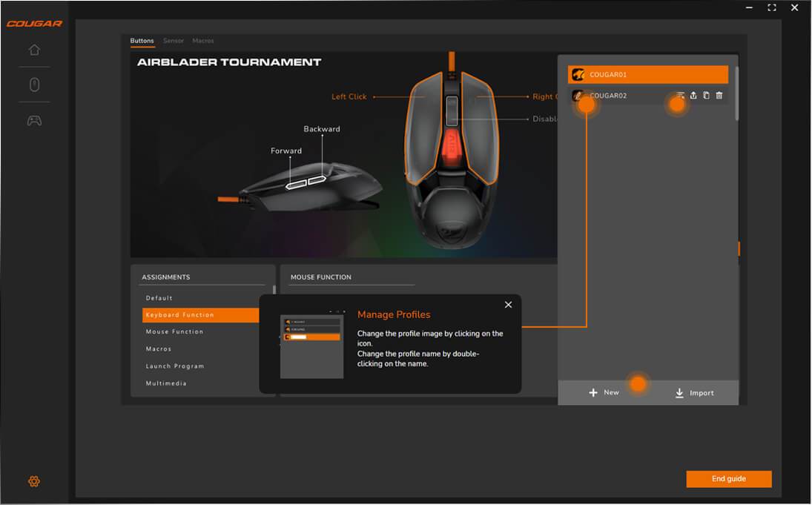812x505 pixels.
Task: Open the Home page in sidebar
Action: click(x=34, y=50)
